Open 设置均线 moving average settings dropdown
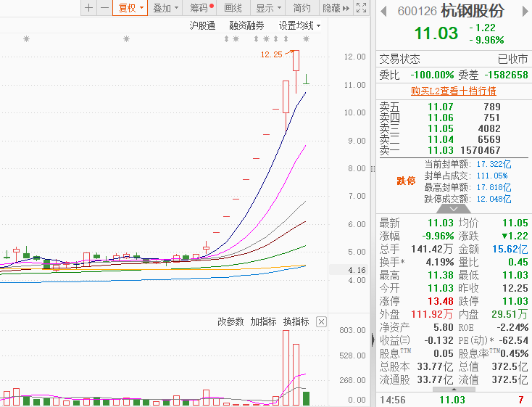Screen dimensions: 532x407 (299, 25)
